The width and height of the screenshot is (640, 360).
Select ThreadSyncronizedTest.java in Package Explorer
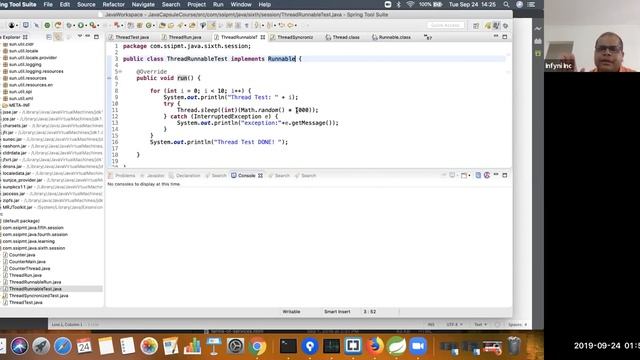pyautogui.click(x=38, y=296)
